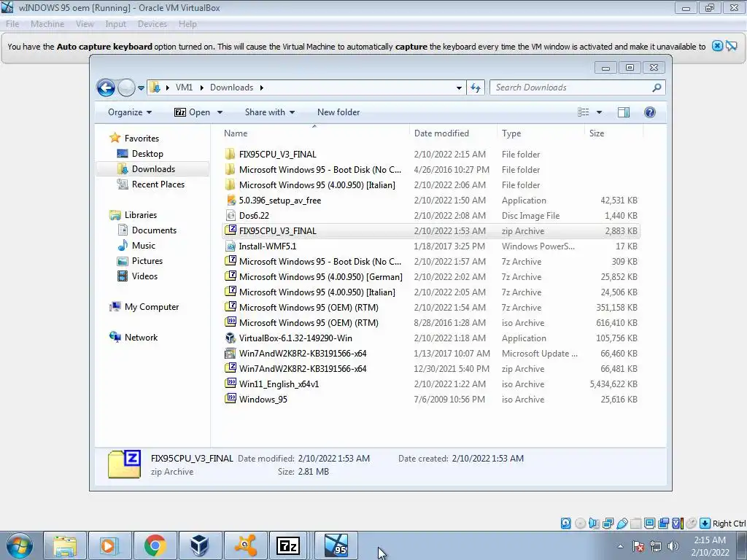Select Downloads in Favorites
The height and width of the screenshot is (560, 747).
coord(153,169)
